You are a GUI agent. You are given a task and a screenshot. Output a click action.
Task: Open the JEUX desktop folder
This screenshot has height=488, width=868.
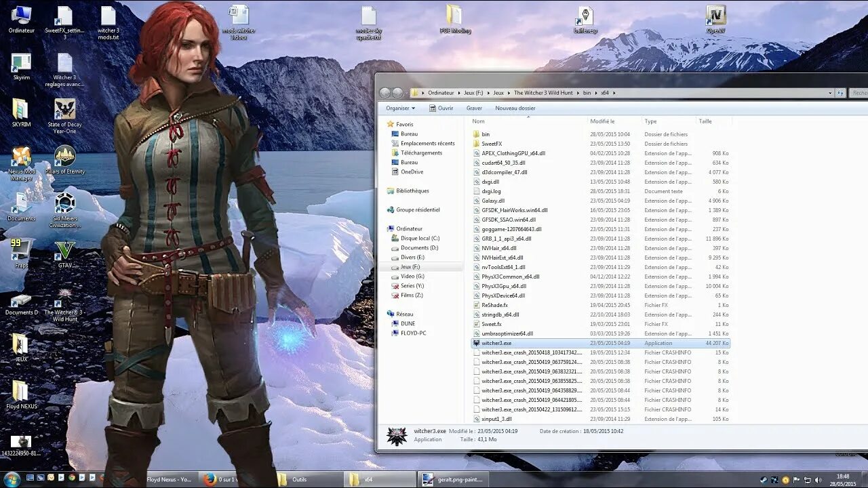coord(21,348)
